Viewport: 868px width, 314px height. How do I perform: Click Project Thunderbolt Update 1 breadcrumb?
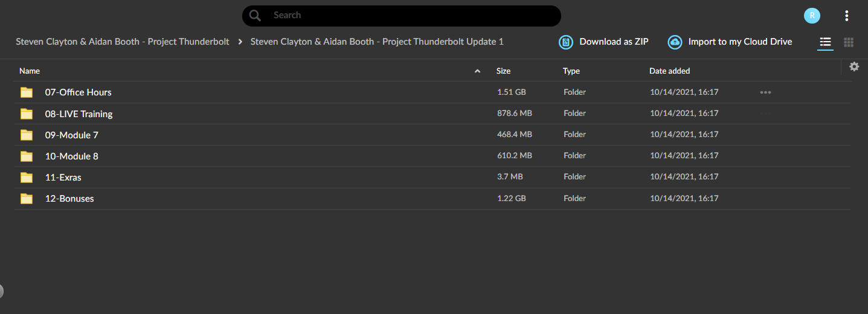[377, 42]
